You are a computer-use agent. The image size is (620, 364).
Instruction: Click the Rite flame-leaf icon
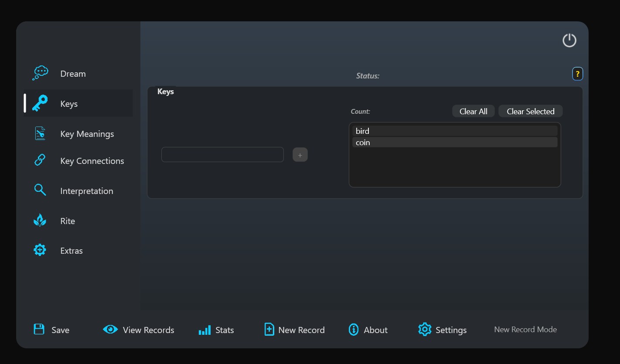(40, 220)
